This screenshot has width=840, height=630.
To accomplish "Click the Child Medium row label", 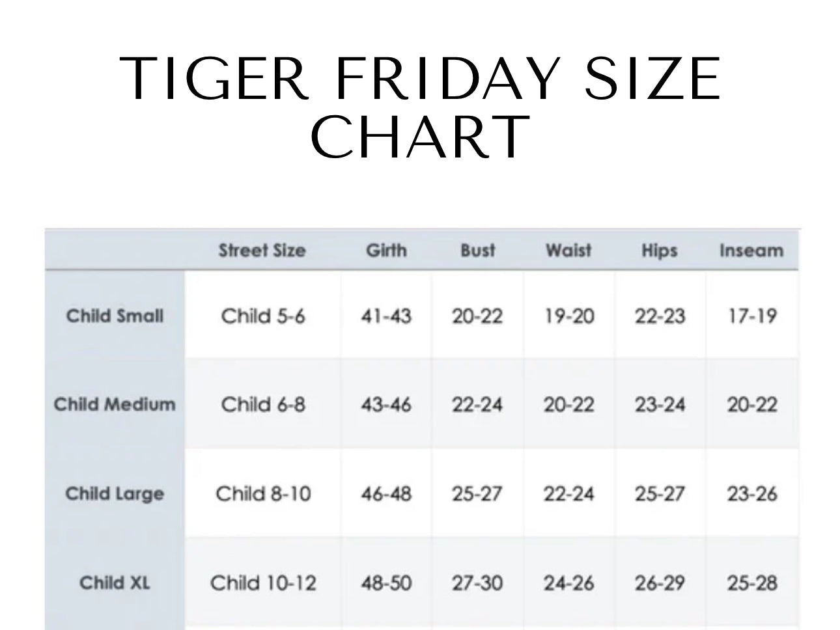I will coord(115,404).
